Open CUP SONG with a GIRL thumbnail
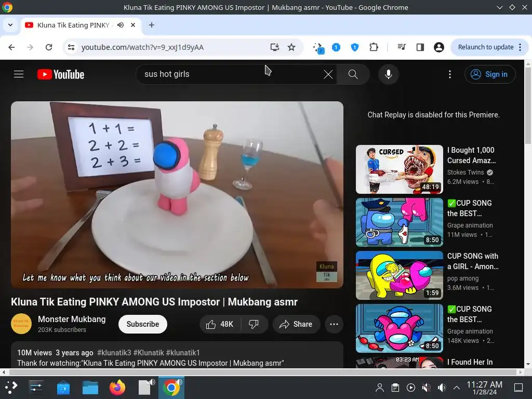532x399 pixels. point(400,275)
